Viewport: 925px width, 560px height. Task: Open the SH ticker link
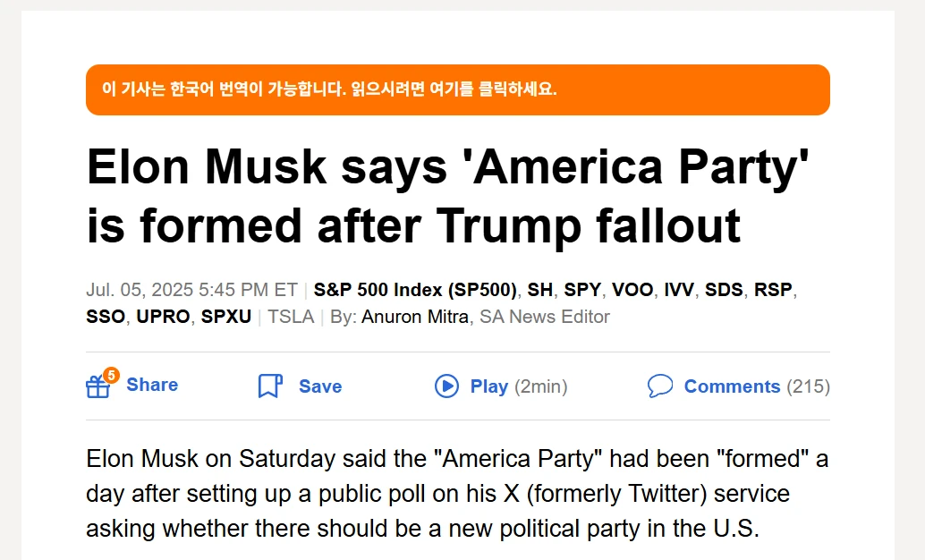pos(539,290)
